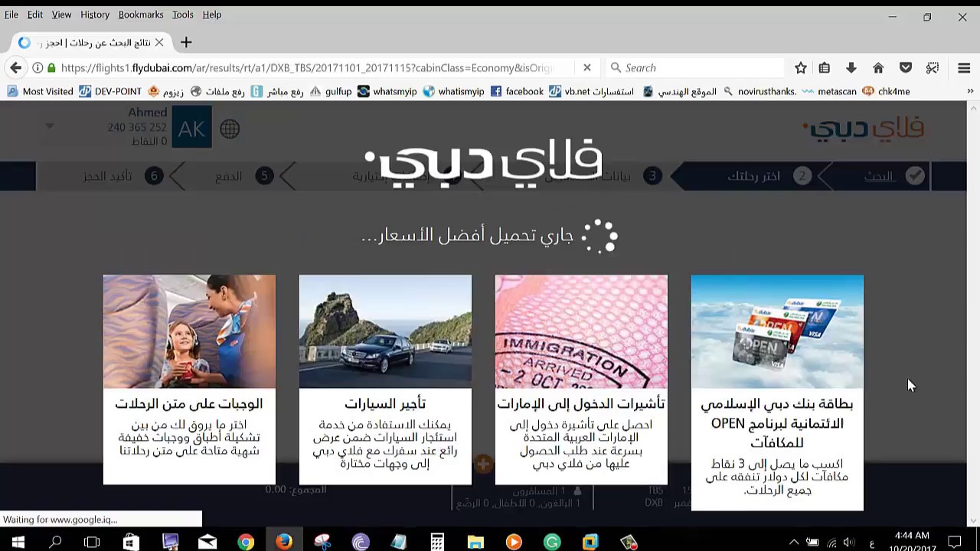Open the novirusthanks bookmark

759,92
